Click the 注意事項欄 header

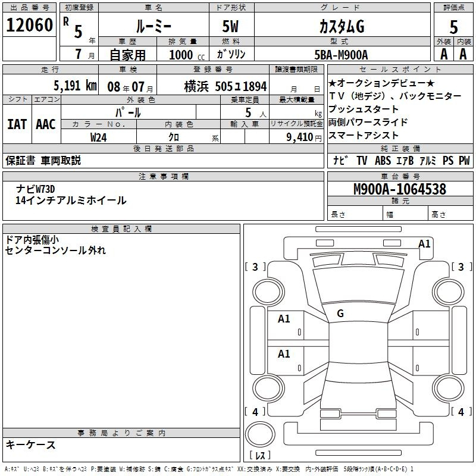coord(163,176)
